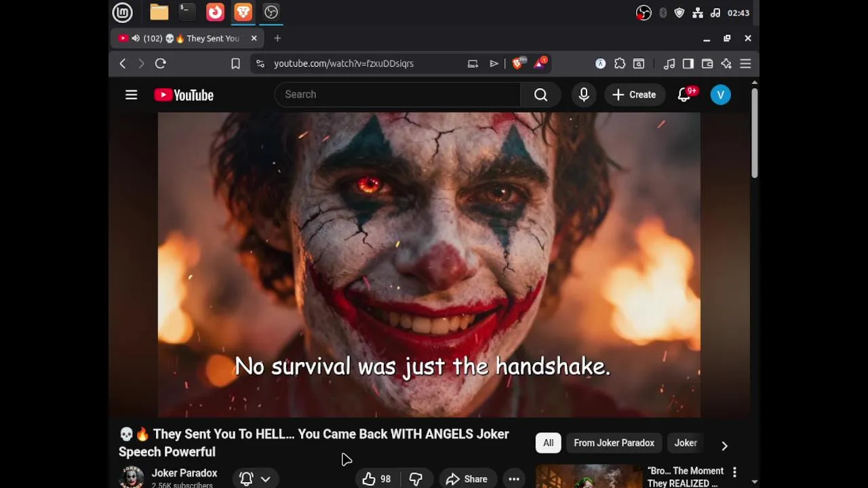Open Joker Paradox channel avatar
This screenshot has width=868, height=488.
coord(131,477)
